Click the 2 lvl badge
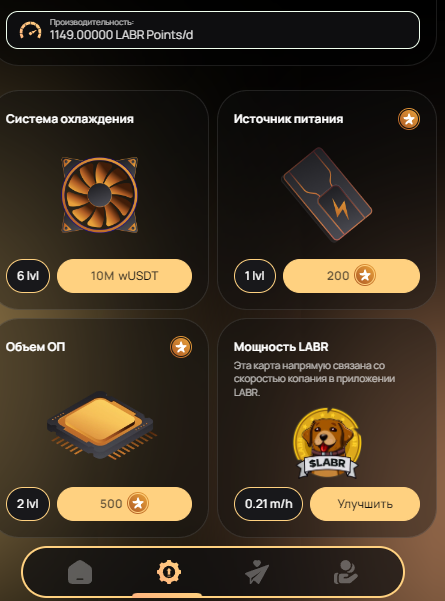This screenshot has height=601, width=445. point(28,504)
